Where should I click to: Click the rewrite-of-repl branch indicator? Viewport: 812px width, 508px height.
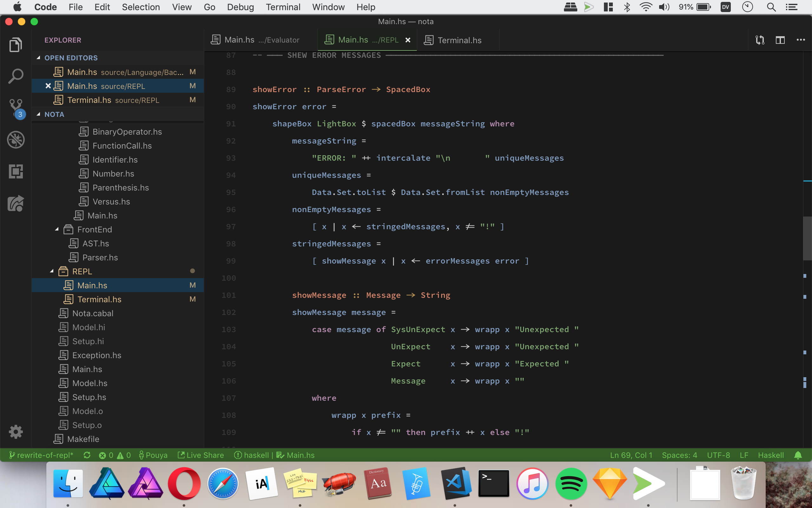tap(41, 455)
